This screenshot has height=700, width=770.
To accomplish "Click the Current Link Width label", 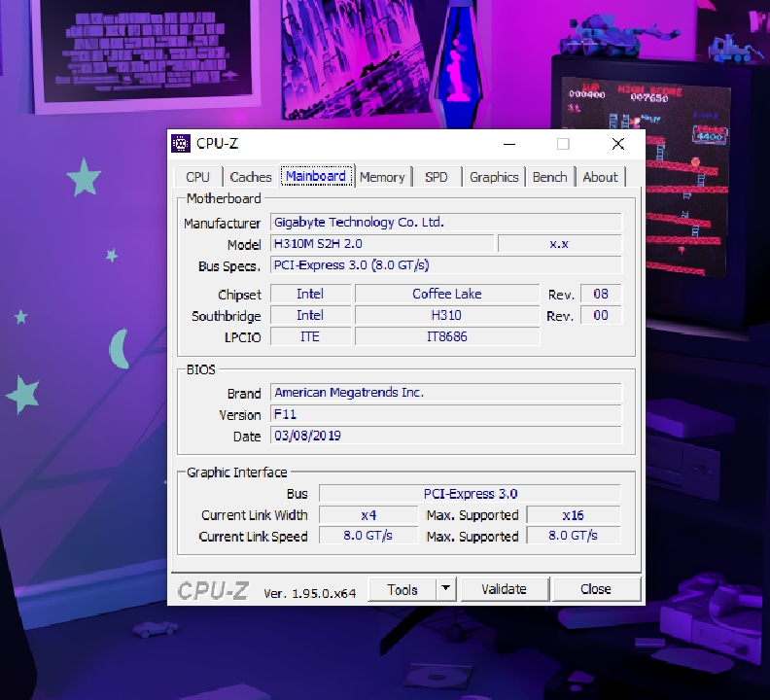I will tap(255, 515).
